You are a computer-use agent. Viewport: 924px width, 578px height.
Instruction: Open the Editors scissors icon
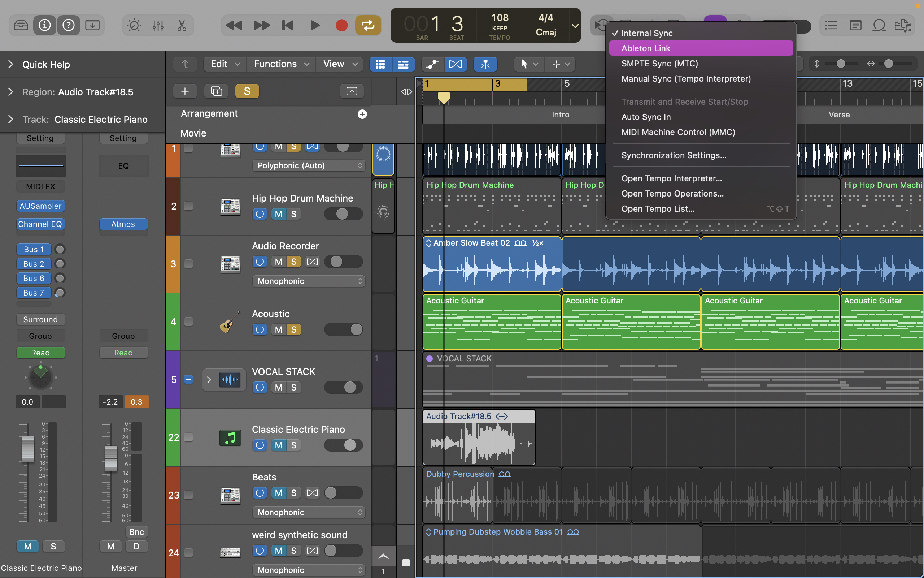pos(182,25)
